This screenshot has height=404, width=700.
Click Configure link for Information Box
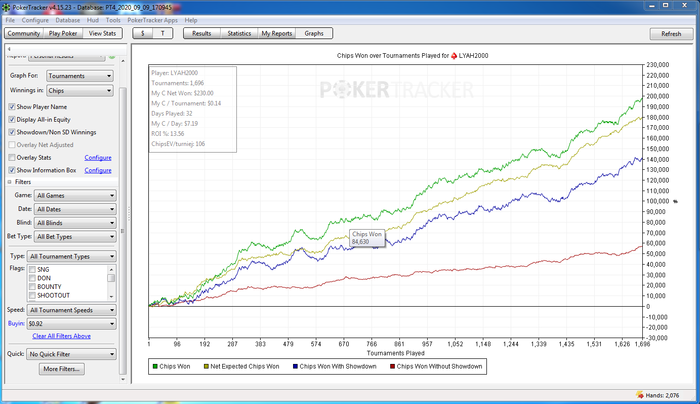(98, 171)
